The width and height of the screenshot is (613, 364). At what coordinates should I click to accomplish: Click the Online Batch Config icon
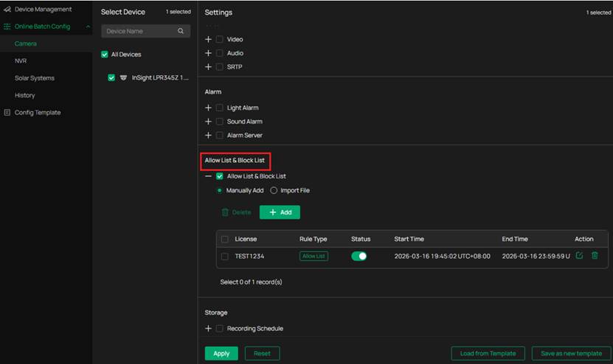click(x=7, y=27)
